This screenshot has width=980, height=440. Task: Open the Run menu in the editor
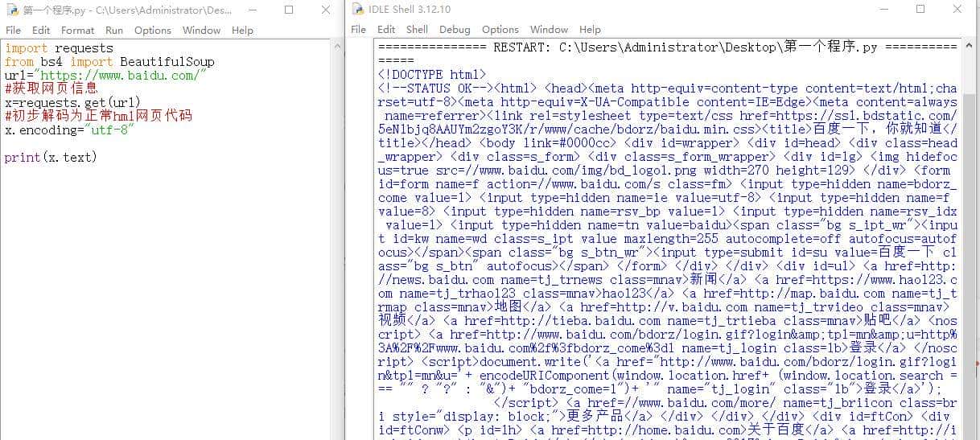(x=114, y=30)
